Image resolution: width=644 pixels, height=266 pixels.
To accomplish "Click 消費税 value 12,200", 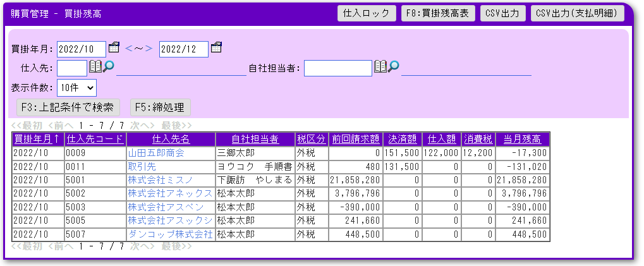I will (x=478, y=153).
